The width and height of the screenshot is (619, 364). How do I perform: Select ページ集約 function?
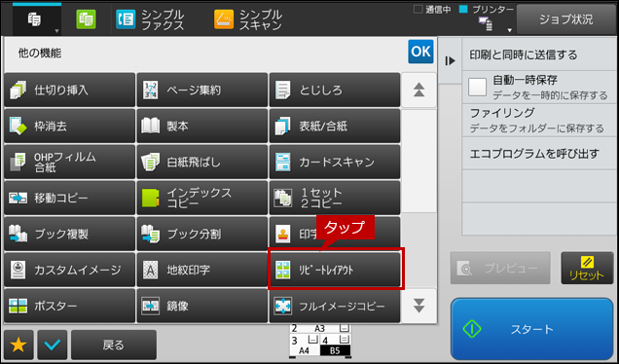coord(202,90)
